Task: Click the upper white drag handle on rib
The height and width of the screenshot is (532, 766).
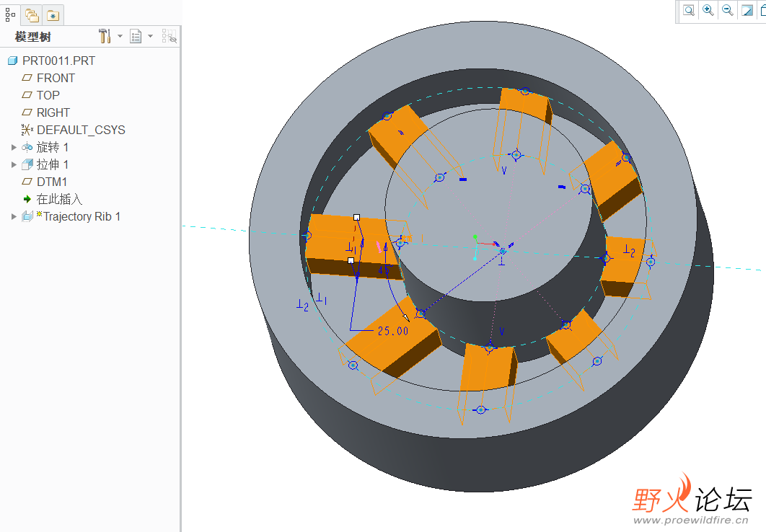Action: (x=356, y=217)
